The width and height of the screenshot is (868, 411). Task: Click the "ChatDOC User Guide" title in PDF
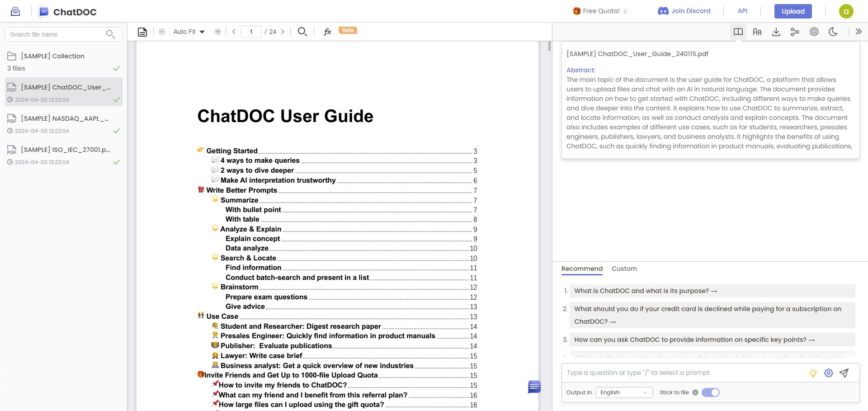point(285,116)
